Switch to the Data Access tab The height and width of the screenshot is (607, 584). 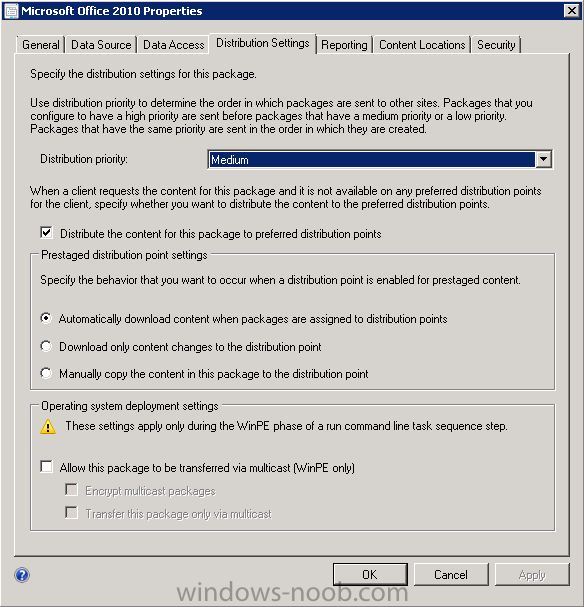coord(173,45)
